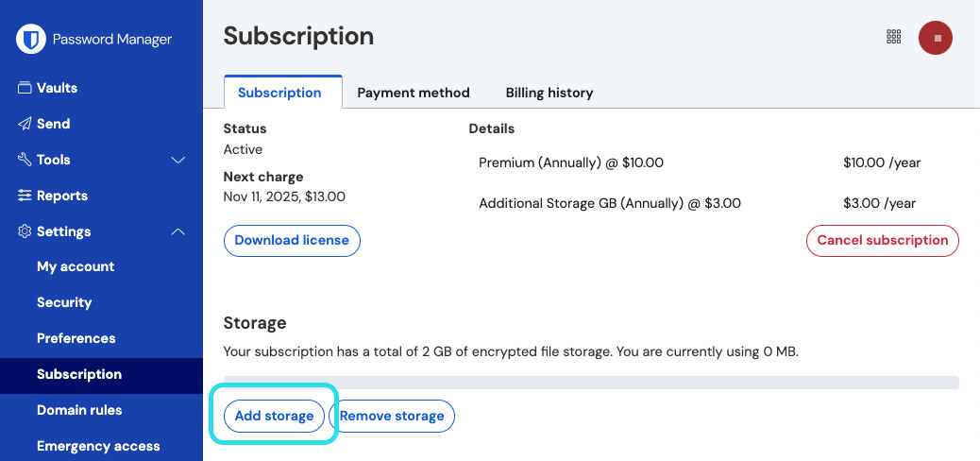Image resolution: width=980 pixels, height=461 pixels.
Task: Click the Cancel subscription button
Action: (x=882, y=240)
